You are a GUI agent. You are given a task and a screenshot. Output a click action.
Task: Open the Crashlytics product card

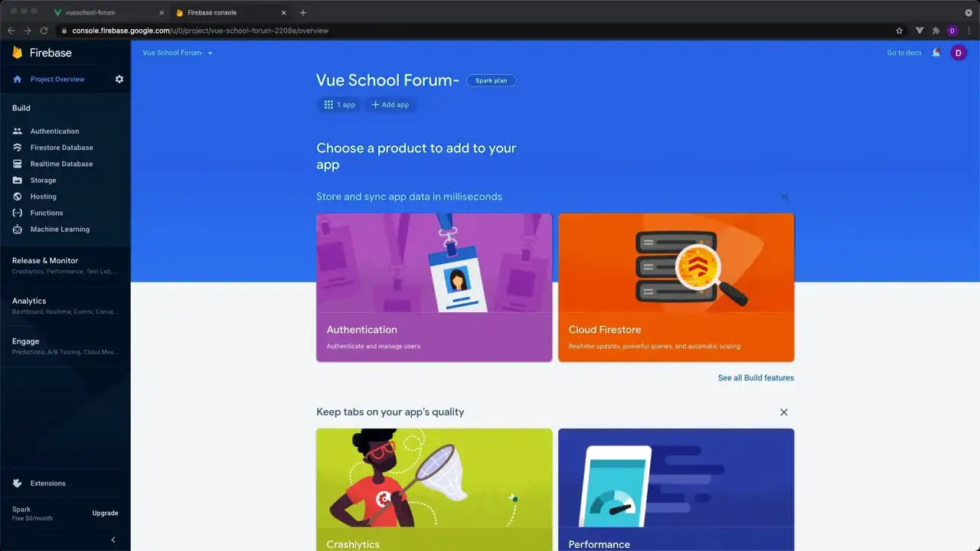(x=434, y=490)
